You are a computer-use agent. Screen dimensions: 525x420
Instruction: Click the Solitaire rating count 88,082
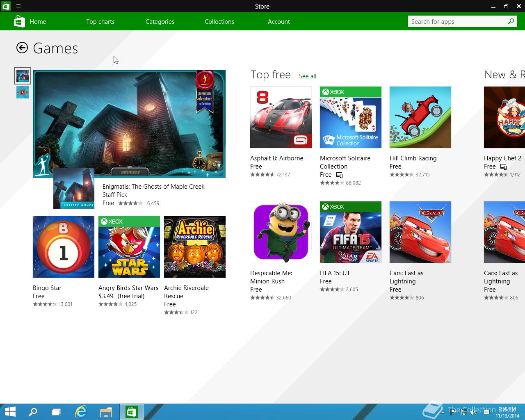[x=353, y=183]
